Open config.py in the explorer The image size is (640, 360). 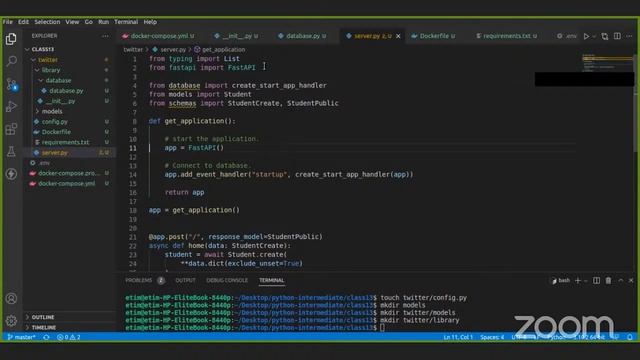(54, 122)
